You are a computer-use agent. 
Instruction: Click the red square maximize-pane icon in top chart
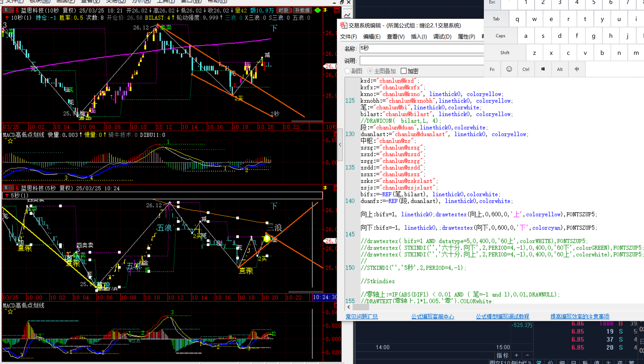point(337,10)
